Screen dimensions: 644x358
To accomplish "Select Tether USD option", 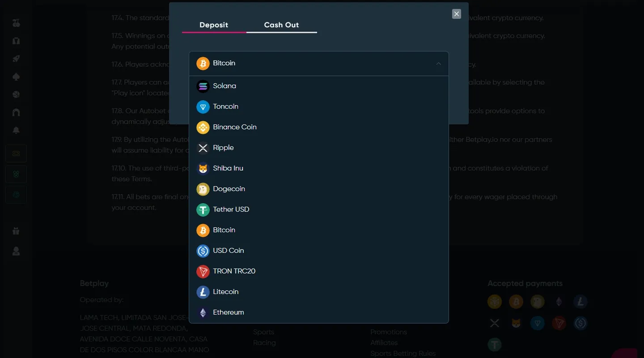I will 319,209.
